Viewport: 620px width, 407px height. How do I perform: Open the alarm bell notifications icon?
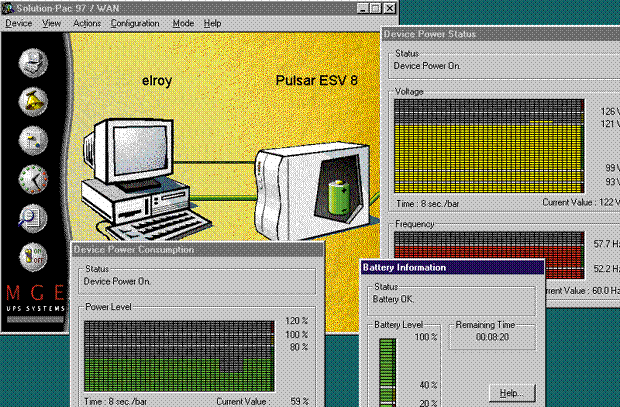point(32,100)
